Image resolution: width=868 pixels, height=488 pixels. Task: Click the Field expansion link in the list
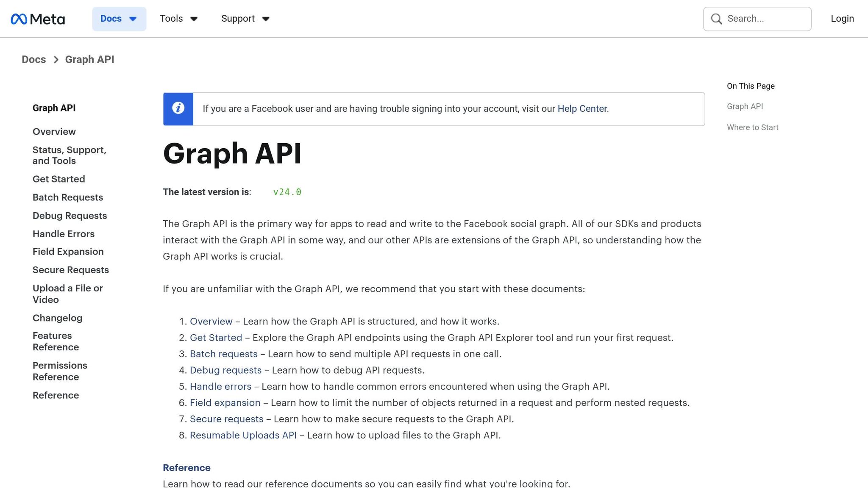[225, 402]
